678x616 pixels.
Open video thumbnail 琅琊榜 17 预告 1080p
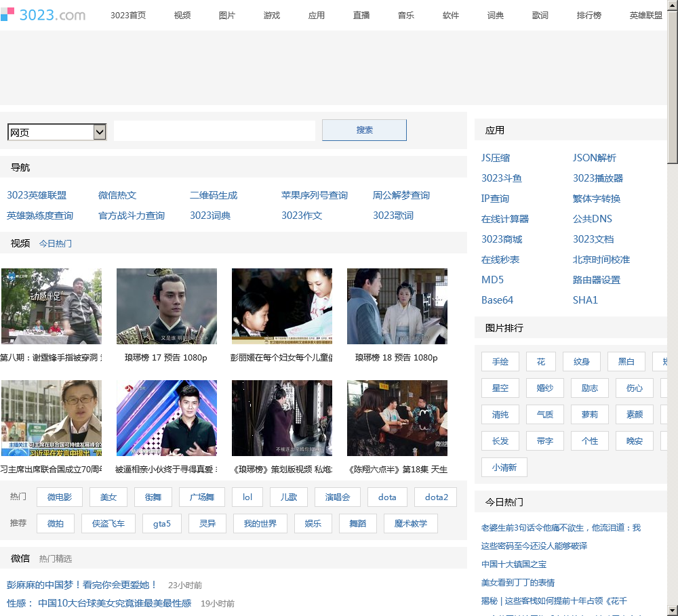(x=167, y=306)
